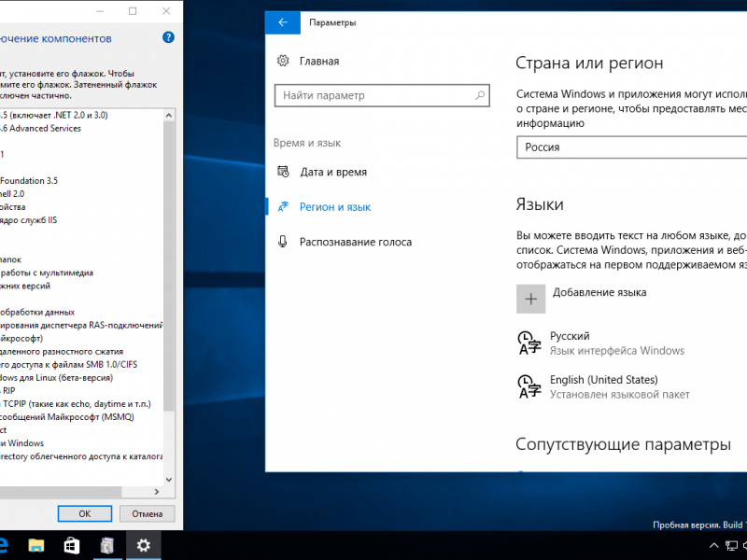
Task: Select the Advanced Services row
Action: [x=40, y=128]
